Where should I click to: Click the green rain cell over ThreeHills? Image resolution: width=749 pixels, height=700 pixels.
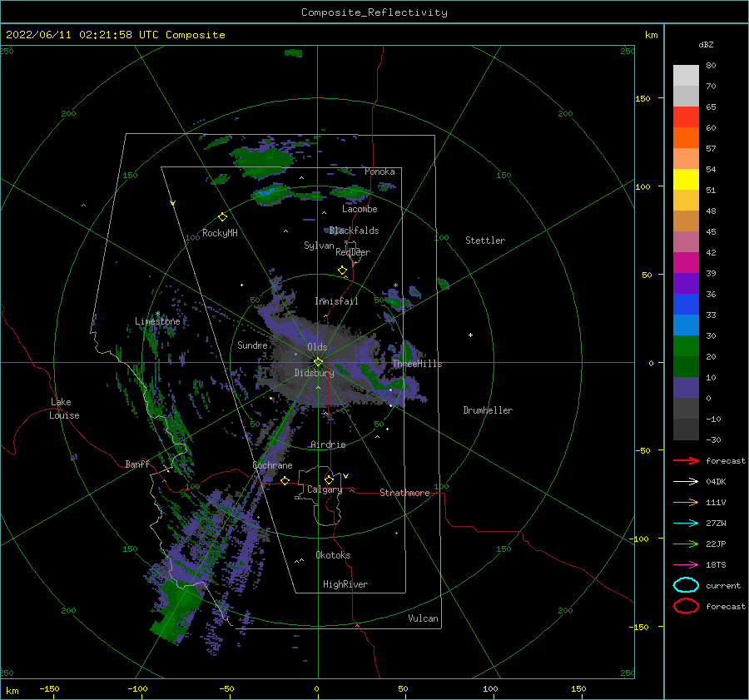[x=406, y=353]
